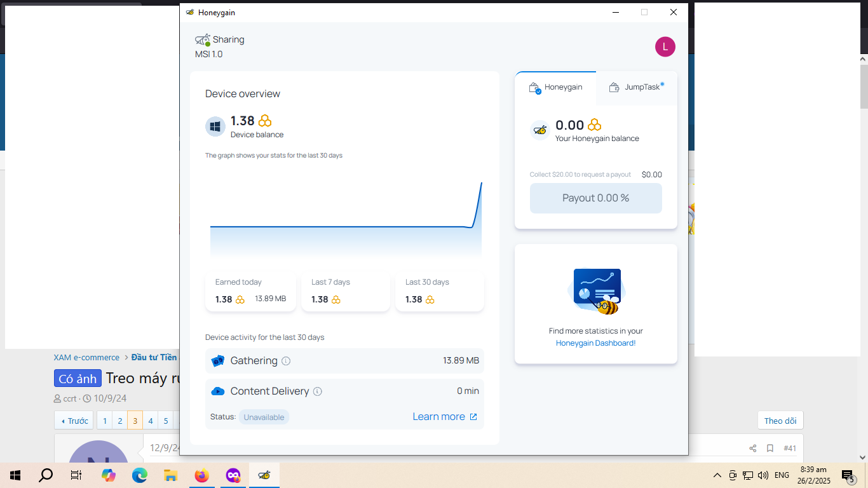Click the 13.89 MB Gathering value
This screenshot has height=488, width=868.
pyautogui.click(x=461, y=361)
